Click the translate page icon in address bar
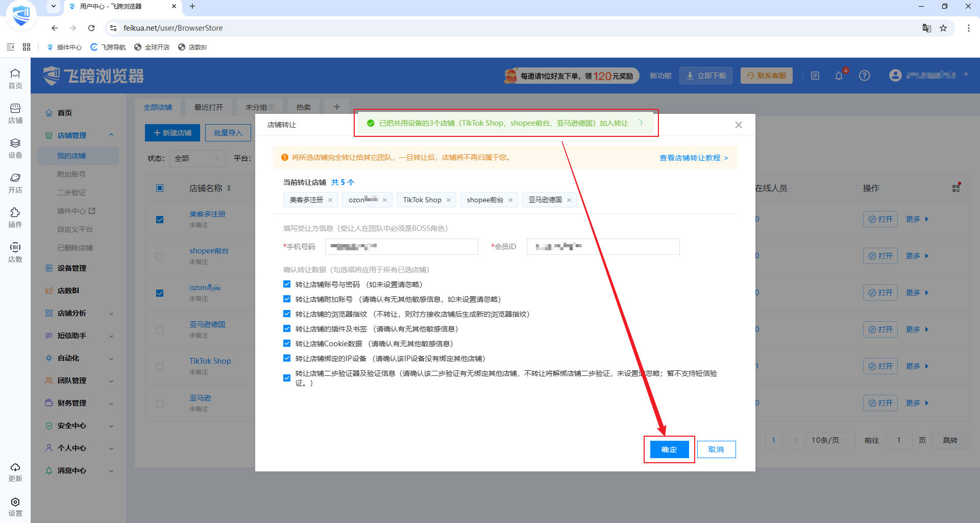The height and width of the screenshot is (523, 980). pyautogui.click(x=927, y=28)
